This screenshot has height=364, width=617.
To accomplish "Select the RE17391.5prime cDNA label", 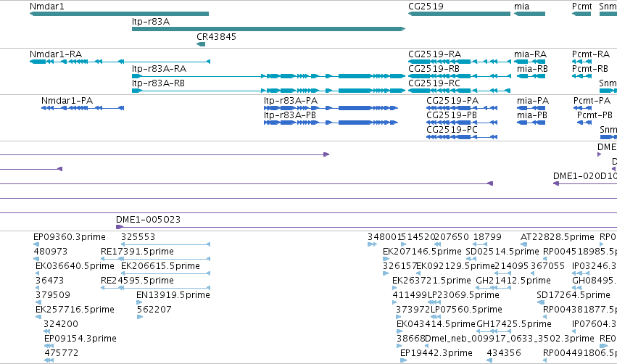I will point(137,251).
